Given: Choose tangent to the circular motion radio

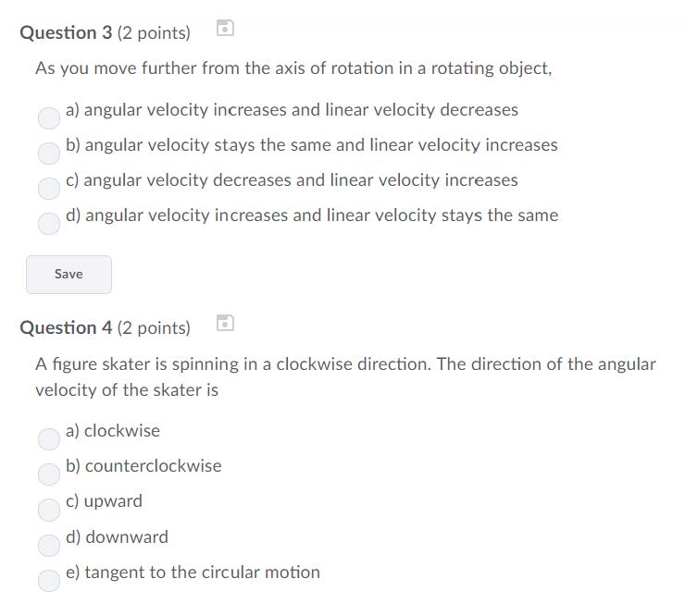Looking at the screenshot, I should tap(48, 580).
